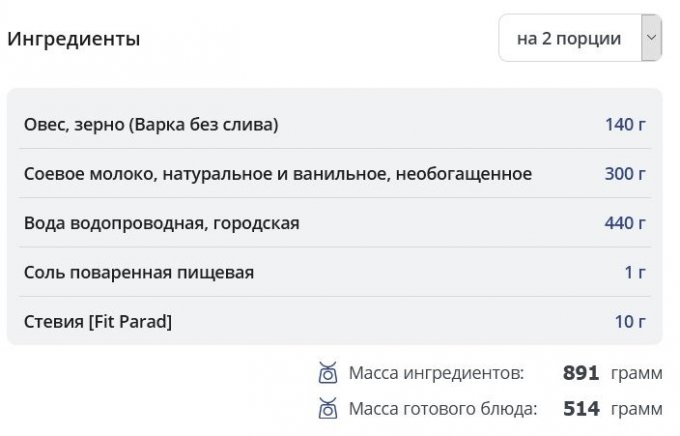Select the 10 г stevia amount
Viewport: 680px width, 436px height.
coord(630,321)
